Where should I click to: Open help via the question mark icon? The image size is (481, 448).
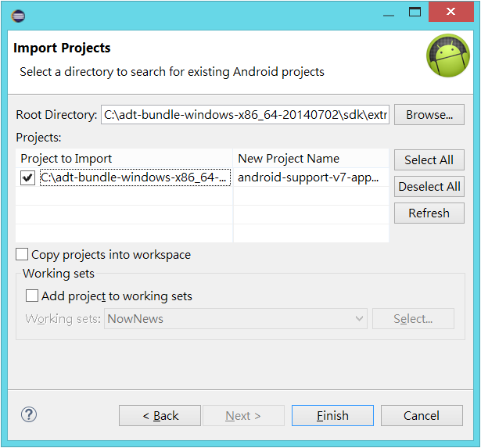29,414
